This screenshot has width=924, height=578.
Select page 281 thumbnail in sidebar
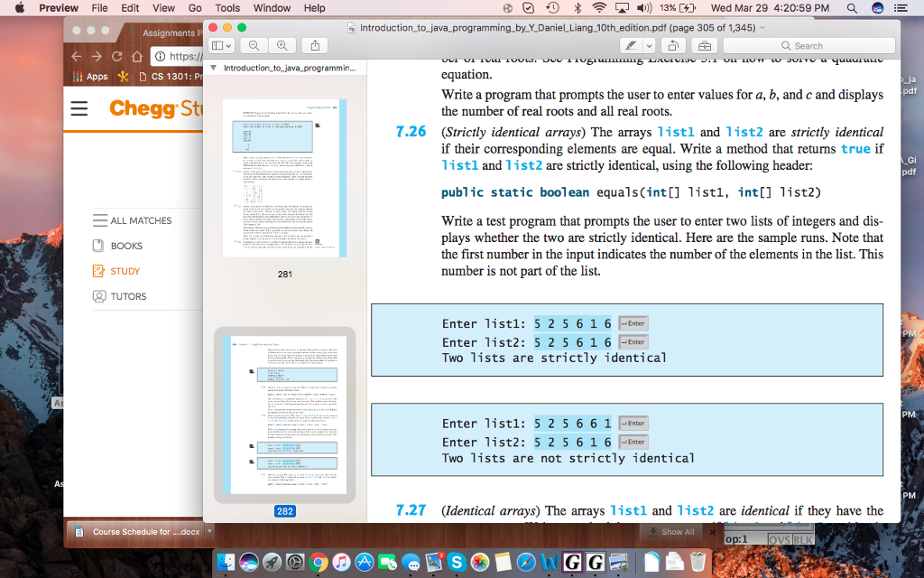[x=284, y=178]
